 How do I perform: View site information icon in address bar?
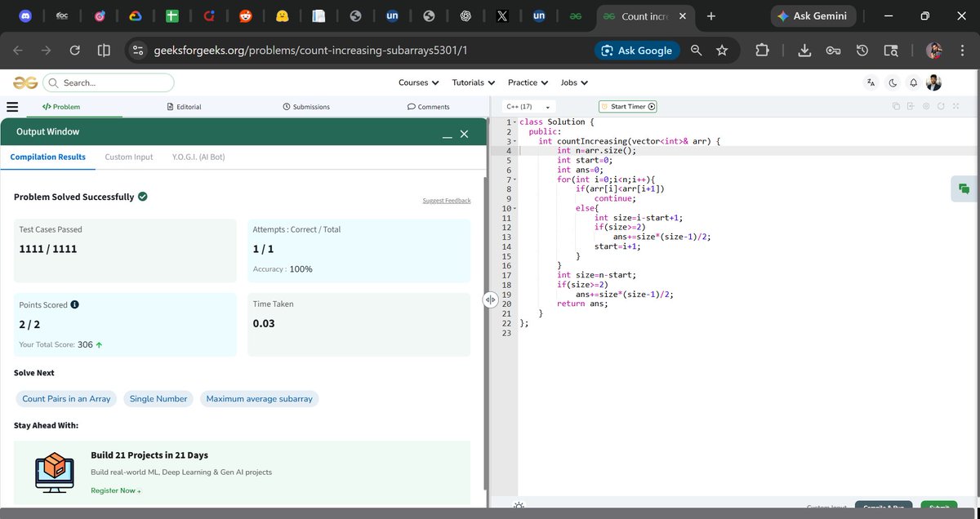(138, 51)
